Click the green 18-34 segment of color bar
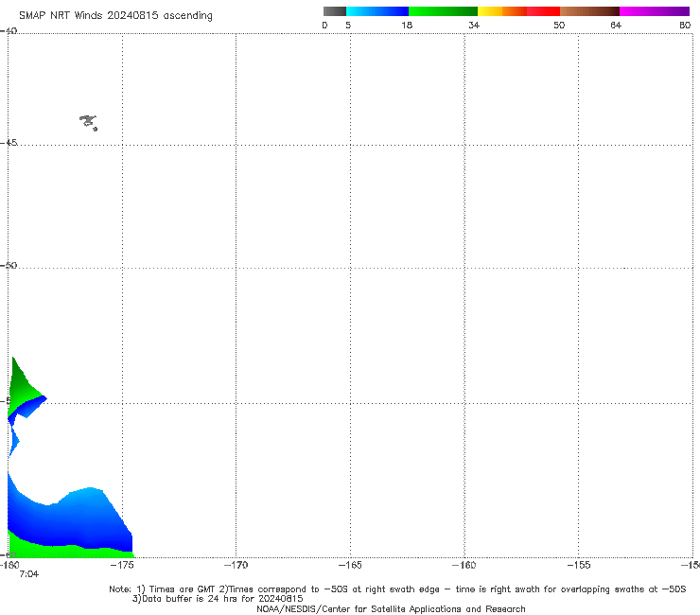 [443, 11]
